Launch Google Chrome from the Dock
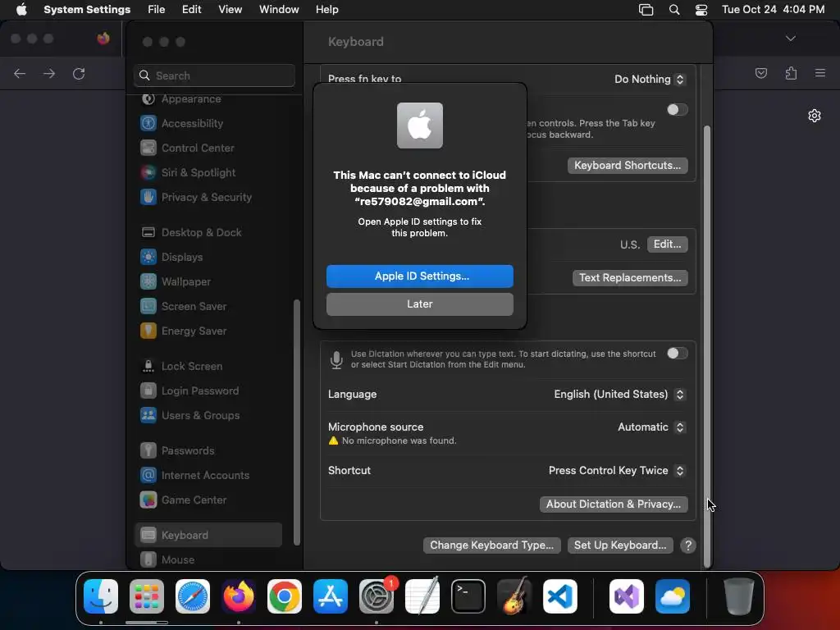This screenshot has width=840, height=630. (x=285, y=596)
